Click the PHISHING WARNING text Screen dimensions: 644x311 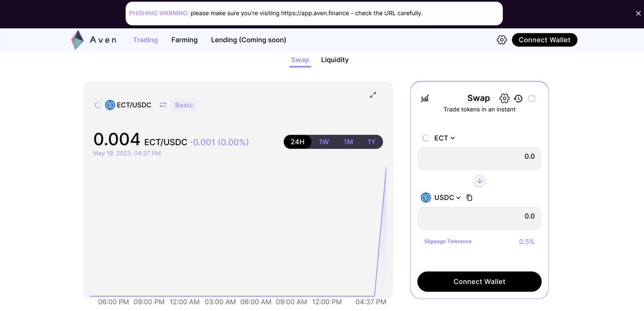[x=159, y=13]
